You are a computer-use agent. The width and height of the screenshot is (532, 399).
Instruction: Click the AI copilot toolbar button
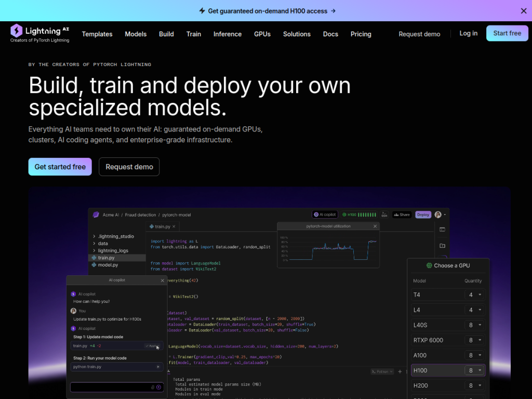[325, 215]
